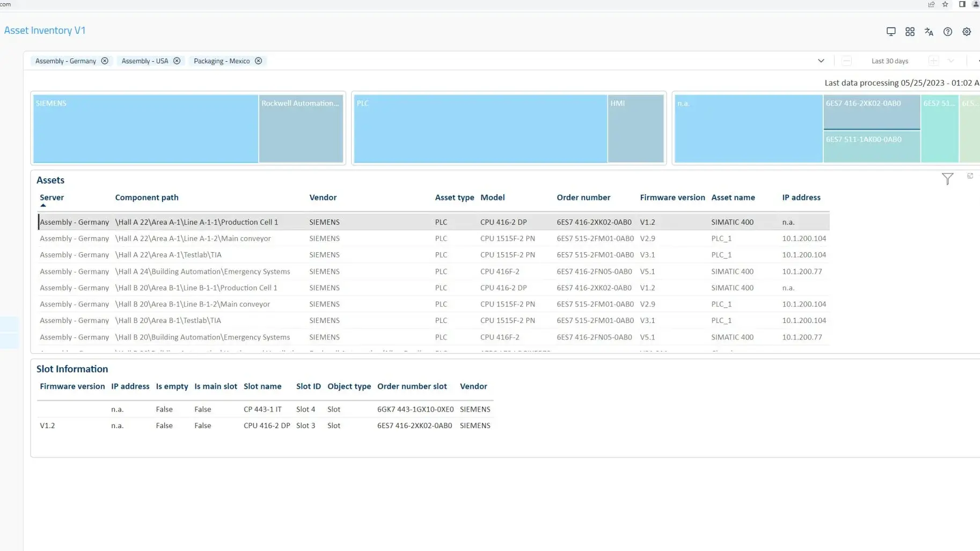Viewport: 980px width, 551px height.
Task: Open the help question mark icon
Action: click(x=948, y=32)
